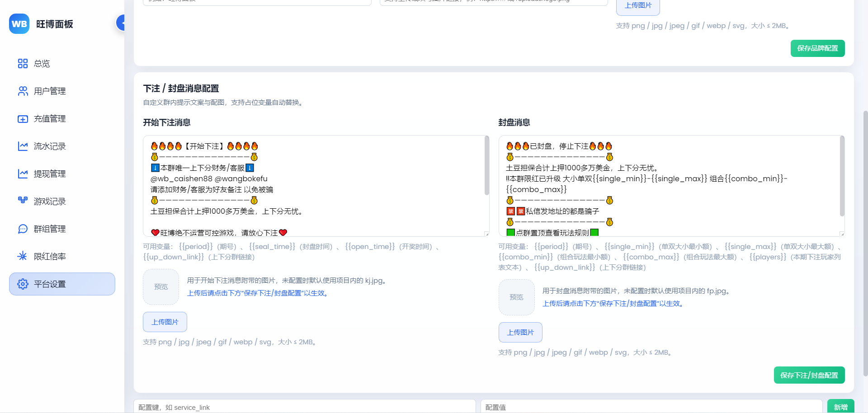Screen dimensions: 868x413
Task: Click the 游戏记录 game icon
Action: point(23,200)
